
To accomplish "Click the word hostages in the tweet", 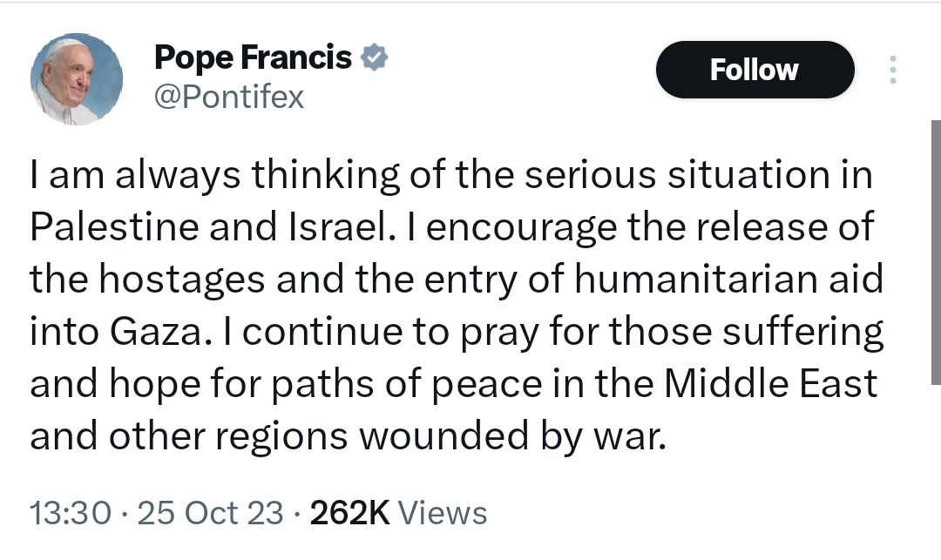I will (182, 280).
